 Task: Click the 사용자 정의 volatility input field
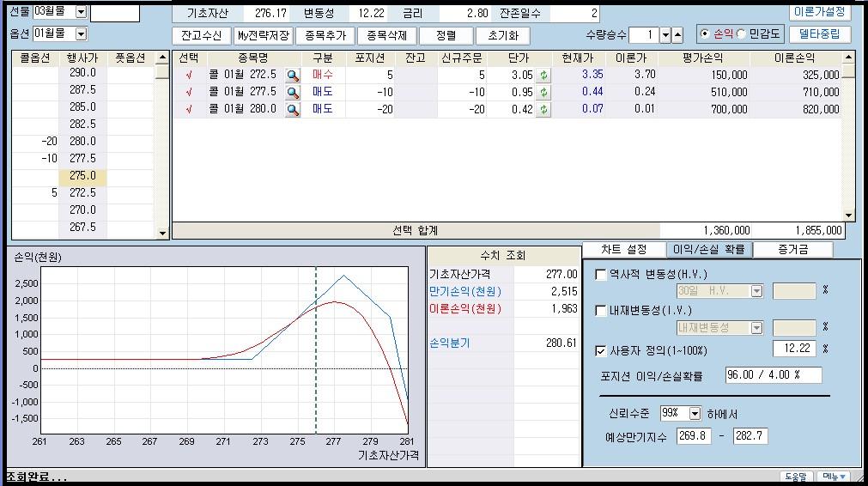(x=793, y=349)
